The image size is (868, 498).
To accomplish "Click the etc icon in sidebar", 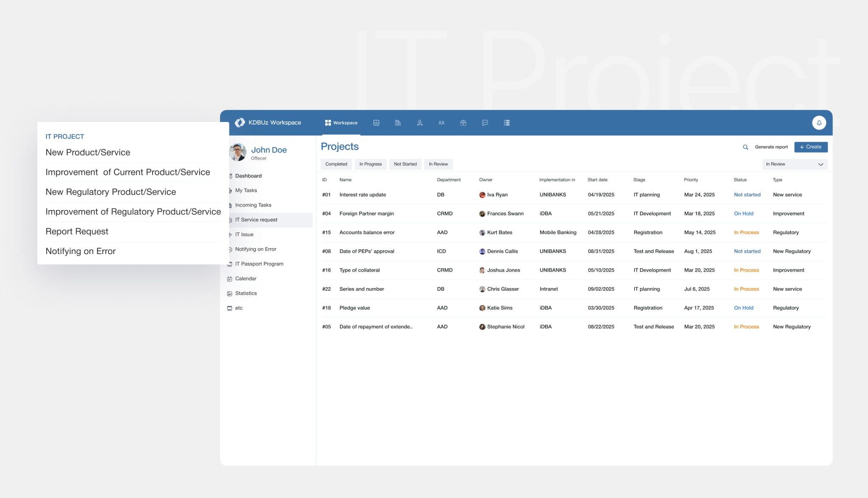I will 229,308.
